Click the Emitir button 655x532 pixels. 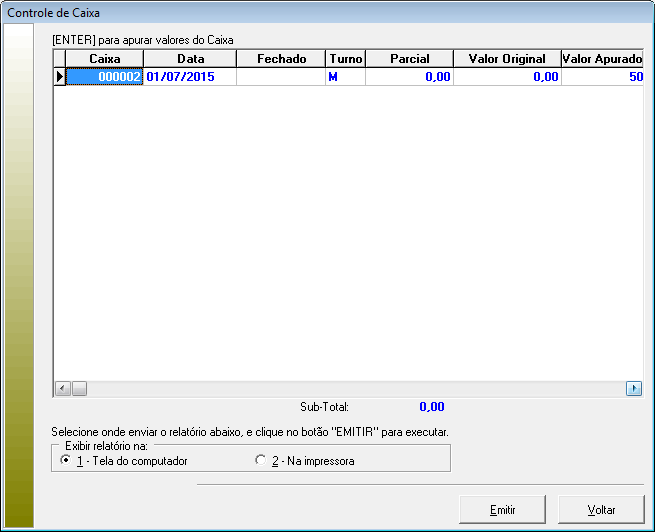pos(502,509)
